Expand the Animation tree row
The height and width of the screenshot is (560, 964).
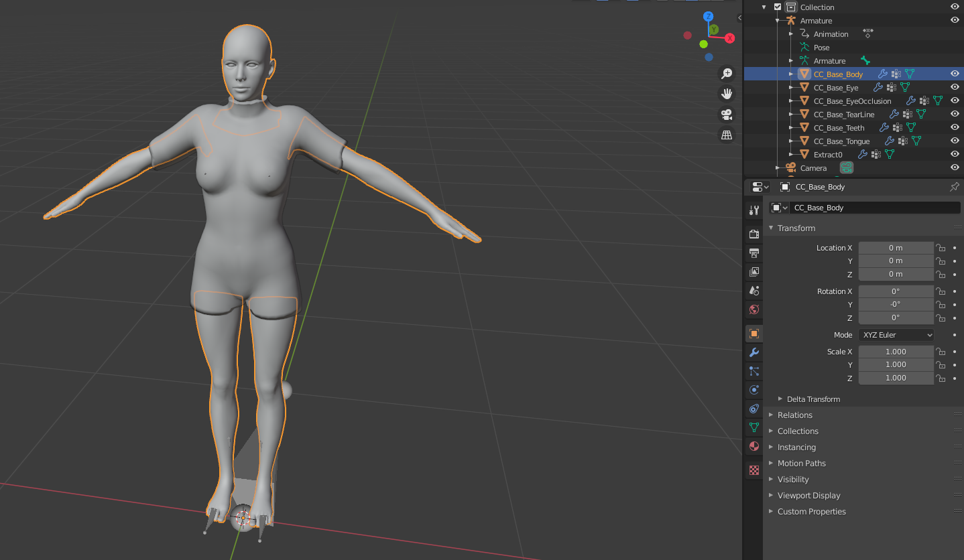(791, 34)
